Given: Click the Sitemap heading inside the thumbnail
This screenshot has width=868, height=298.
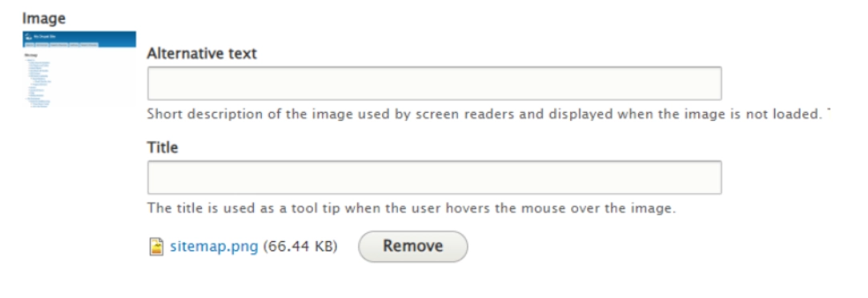Looking at the screenshot, I should (x=30, y=54).
